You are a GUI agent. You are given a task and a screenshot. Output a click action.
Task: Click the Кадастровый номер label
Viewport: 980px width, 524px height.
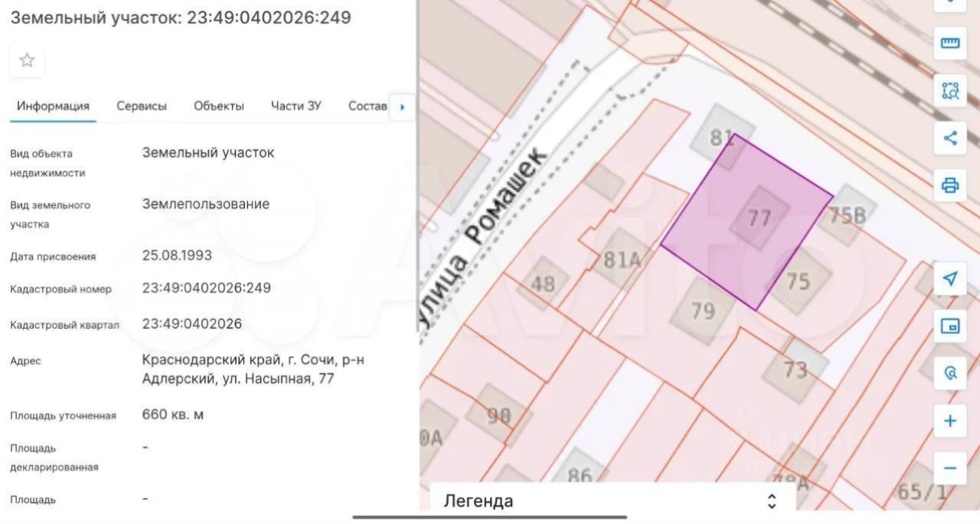[x=60, y=289]
